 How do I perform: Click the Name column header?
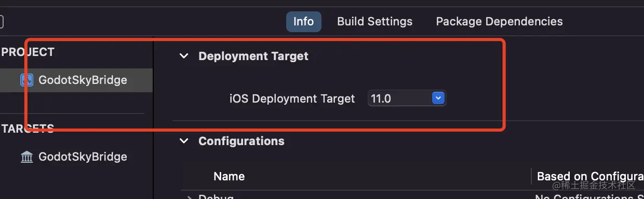point(229,176)
